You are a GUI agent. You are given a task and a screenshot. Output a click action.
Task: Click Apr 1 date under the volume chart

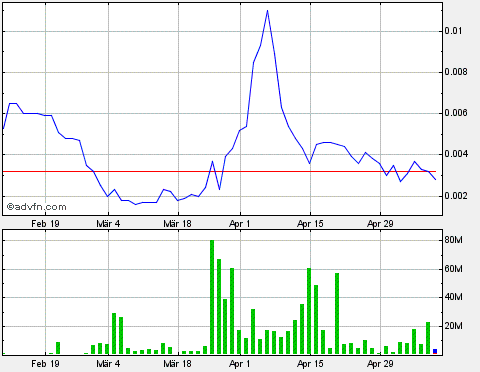[x=240, y=363]
